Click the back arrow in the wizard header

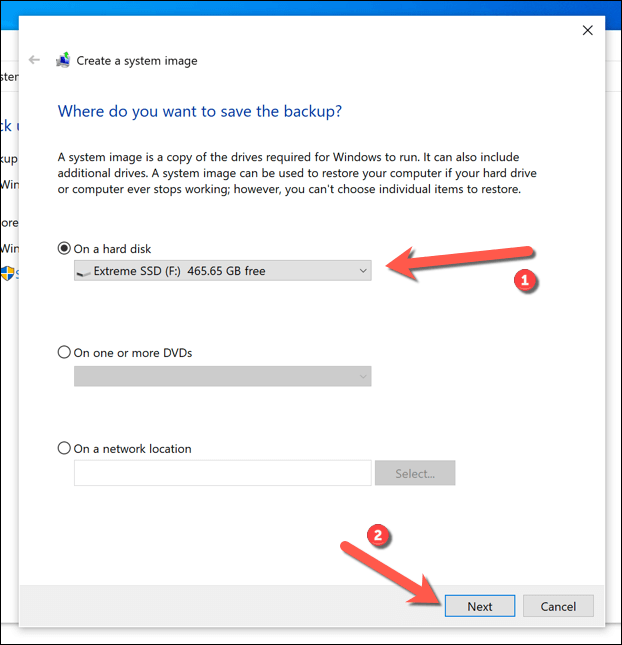coord(35,60)
